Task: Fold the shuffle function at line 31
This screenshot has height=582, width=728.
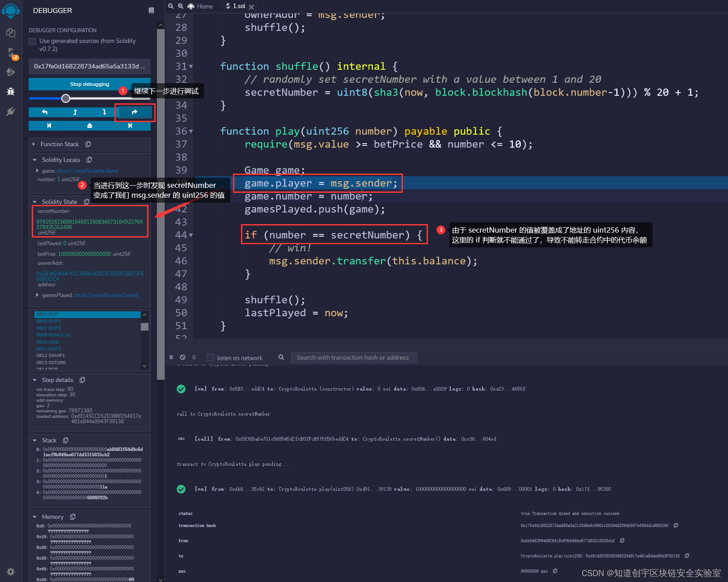Action: pyautogui.click(x=191, y=67)
